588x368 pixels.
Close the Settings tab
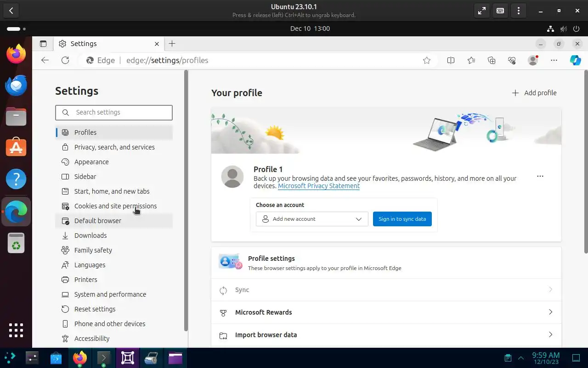point(157,44)
